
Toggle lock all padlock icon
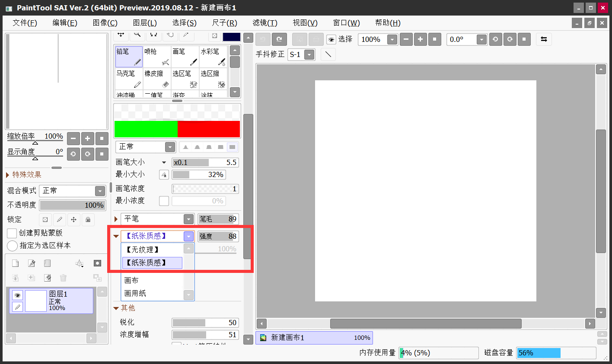click(88, 219)
